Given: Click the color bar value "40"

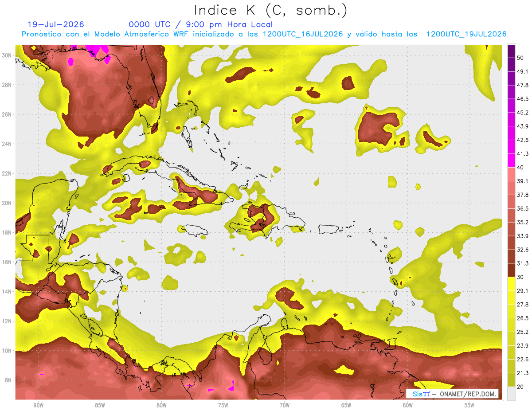Looking at the screenshot, I should pos(520,168).
